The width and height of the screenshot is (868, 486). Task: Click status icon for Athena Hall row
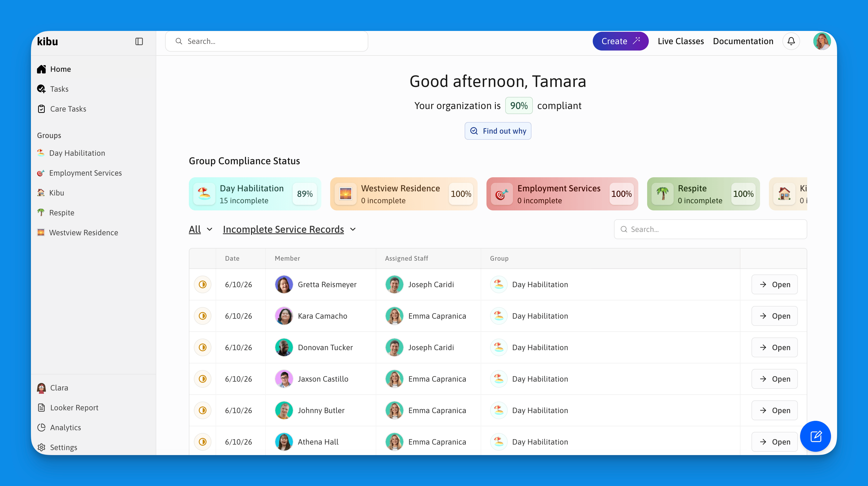[x=203, y=442]
